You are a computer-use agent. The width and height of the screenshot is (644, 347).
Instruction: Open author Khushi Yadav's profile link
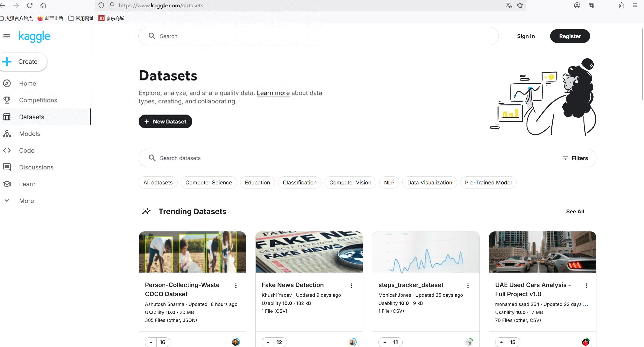[x=277, y=295]
